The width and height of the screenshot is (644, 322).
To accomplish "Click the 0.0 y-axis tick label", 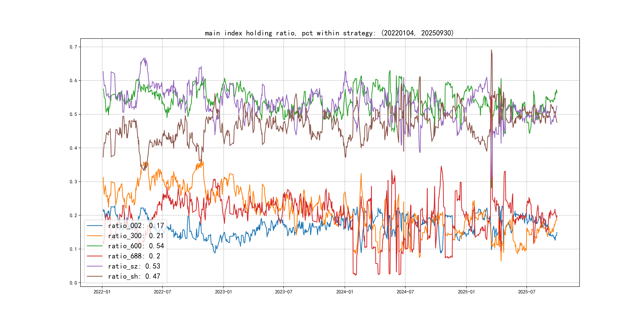I will click(x=73, y=283).
